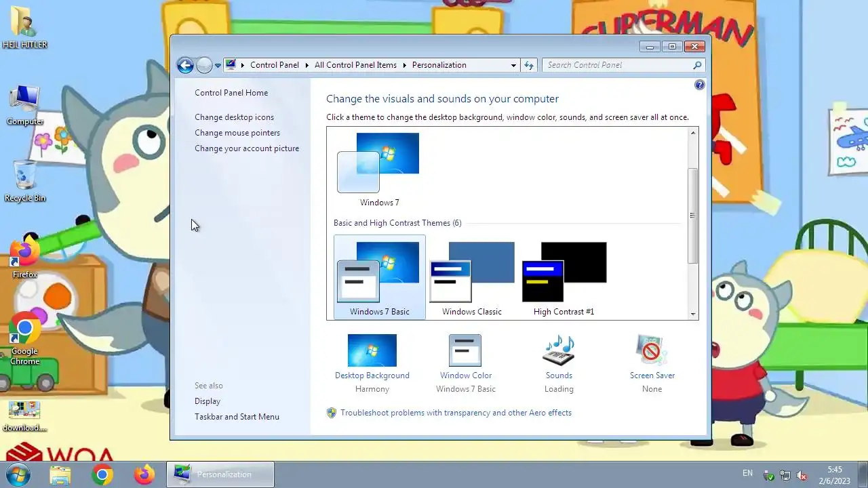Click the network tray icon
The height and width of the screenshot is (488, 868).
point(785,475)
